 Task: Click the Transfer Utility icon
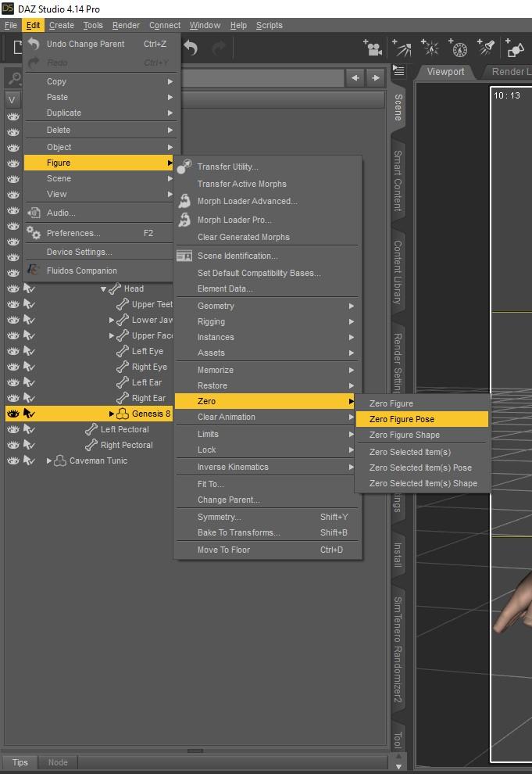184,167
